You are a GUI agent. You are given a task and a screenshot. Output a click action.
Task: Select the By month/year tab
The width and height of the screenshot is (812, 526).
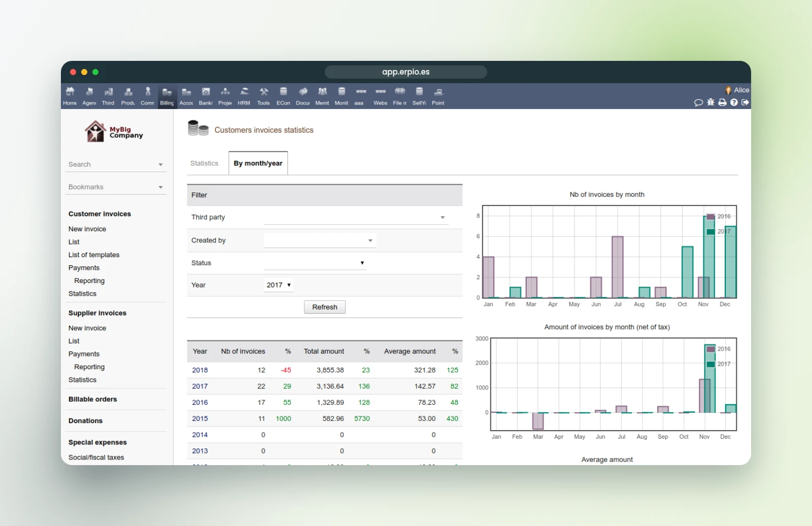(x=258, y=163)
